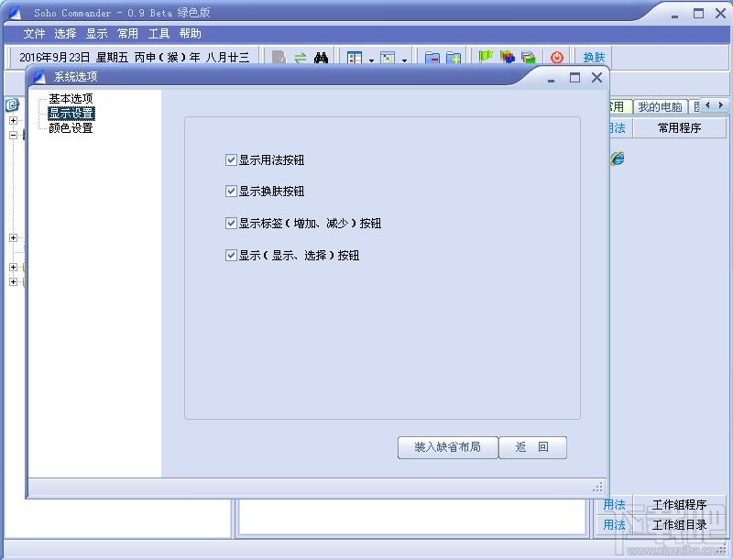The image size is (733, 560).
Task: Select 颜色设置 in the options tree
Action: pyautogui.click(x=71, y=127)
